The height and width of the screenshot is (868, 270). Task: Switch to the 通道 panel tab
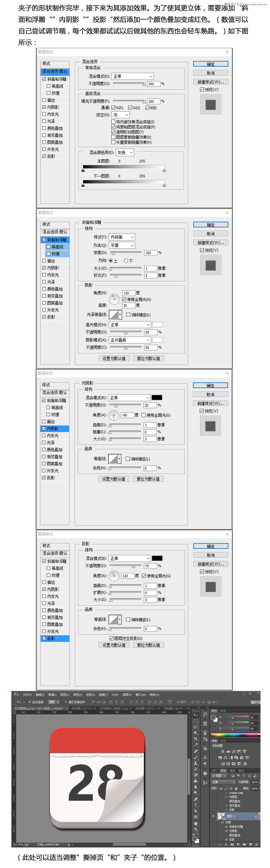pos(232,771)
